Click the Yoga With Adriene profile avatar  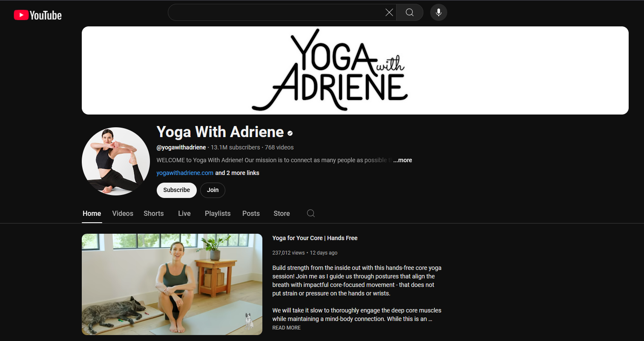(x=115, y=161)
